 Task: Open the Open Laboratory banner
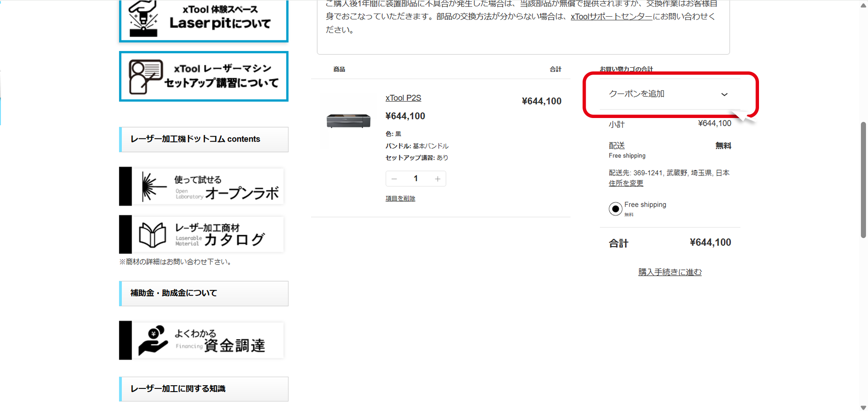pos(202,186)
